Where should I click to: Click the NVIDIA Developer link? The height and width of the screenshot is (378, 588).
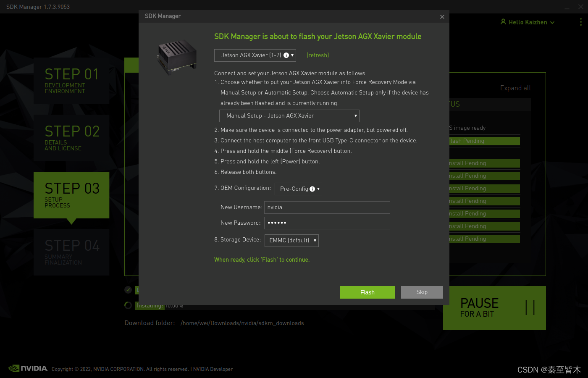pos(213,369)
